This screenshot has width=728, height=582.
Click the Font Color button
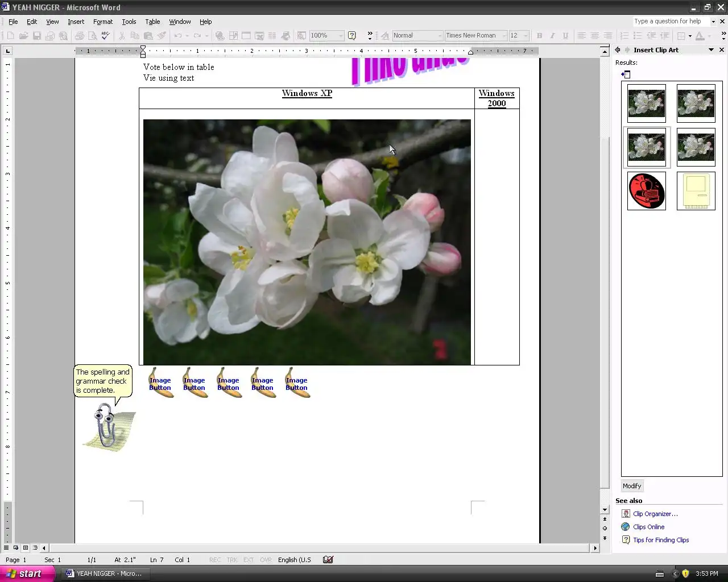700,35
